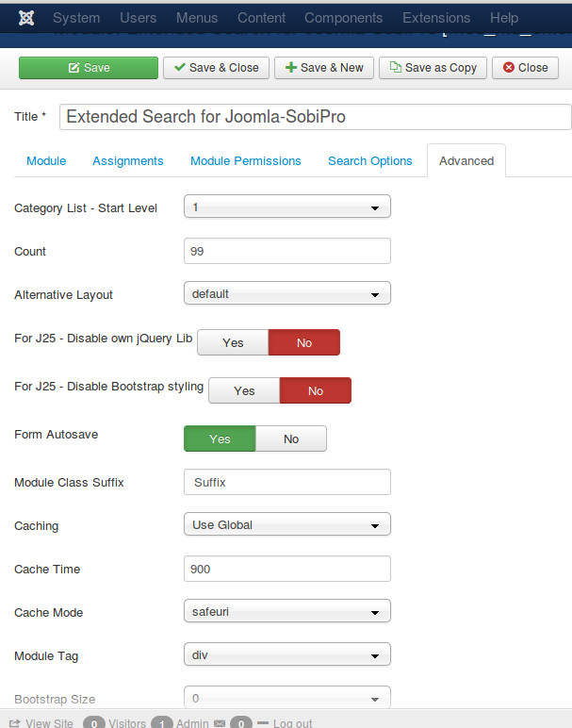Open the Bootstrap Size dropdown
This screenshot has height=728, width=572.
click(x=287, y=698)
